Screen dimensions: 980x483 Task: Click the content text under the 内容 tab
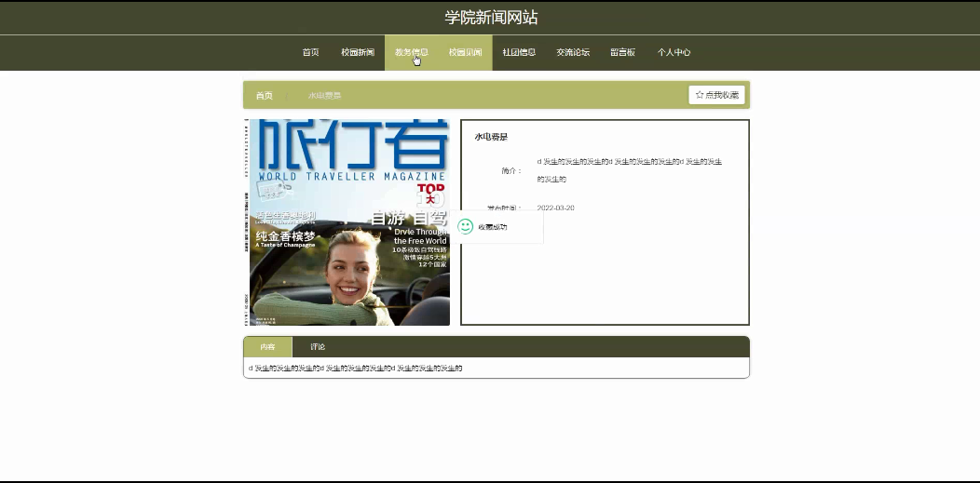(x=355, y=369)
